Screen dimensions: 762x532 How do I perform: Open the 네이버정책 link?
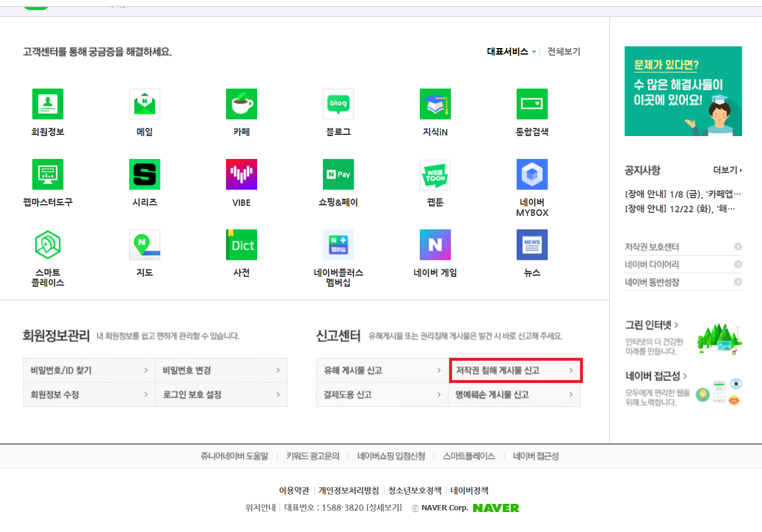tap(470, 490)
